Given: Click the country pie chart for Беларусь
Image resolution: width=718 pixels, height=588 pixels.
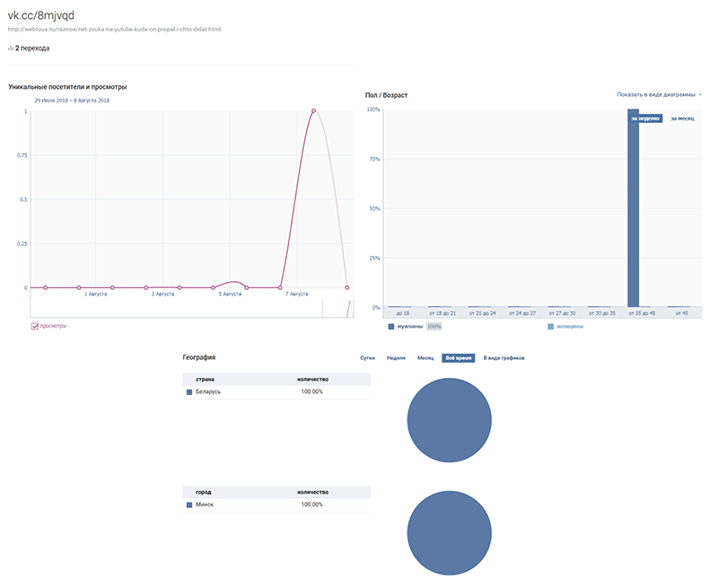Looking at the screenshot, I should click(450, 420).
